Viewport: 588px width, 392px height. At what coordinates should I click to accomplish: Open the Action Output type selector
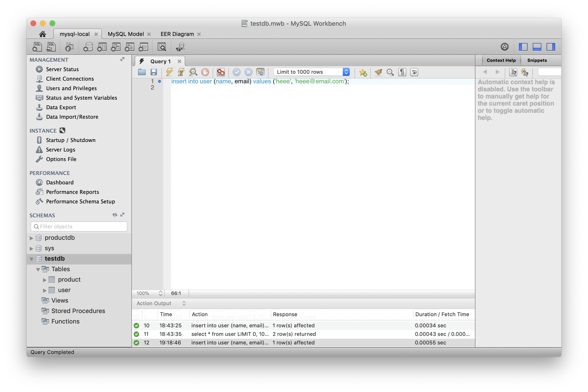pyautogui.click(x=161, y=303)
